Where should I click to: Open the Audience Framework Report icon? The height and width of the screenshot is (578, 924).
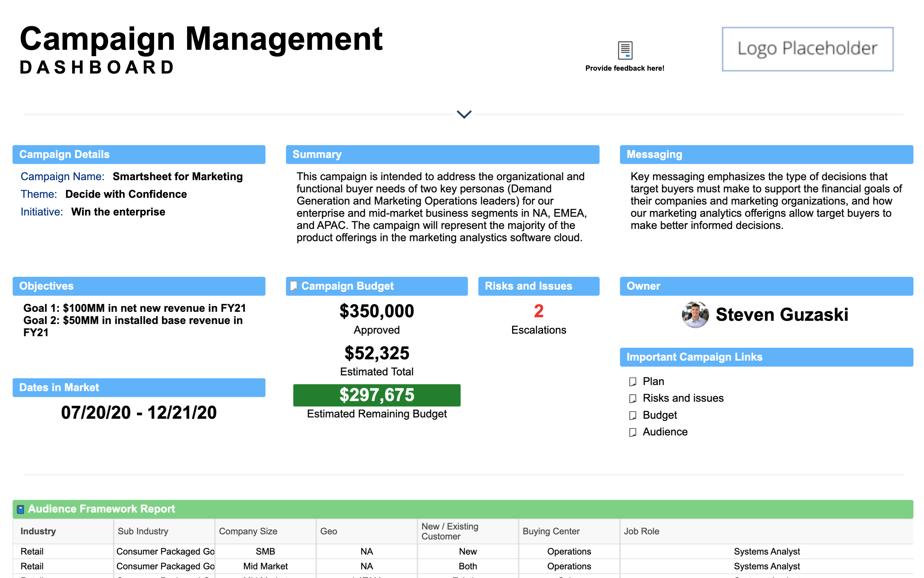[x=21, y=509]
